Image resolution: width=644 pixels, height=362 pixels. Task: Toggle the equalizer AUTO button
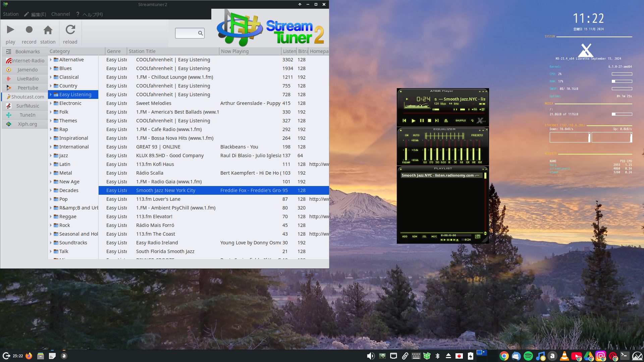(416, 135)
